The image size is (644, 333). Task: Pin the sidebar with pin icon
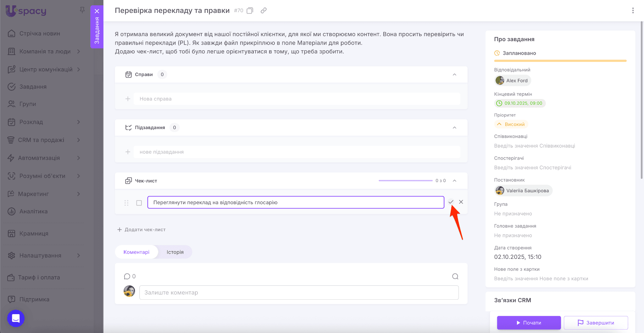pos(82,10)
